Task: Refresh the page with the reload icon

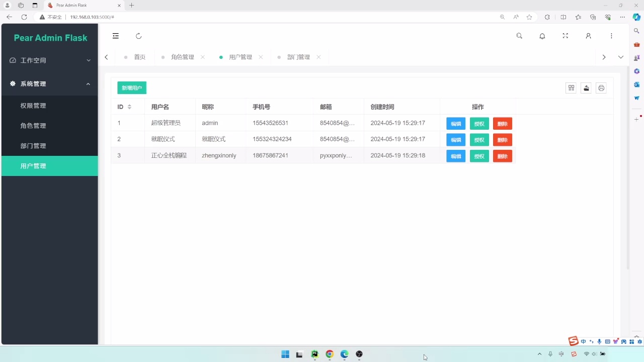Action: [138, 36]
